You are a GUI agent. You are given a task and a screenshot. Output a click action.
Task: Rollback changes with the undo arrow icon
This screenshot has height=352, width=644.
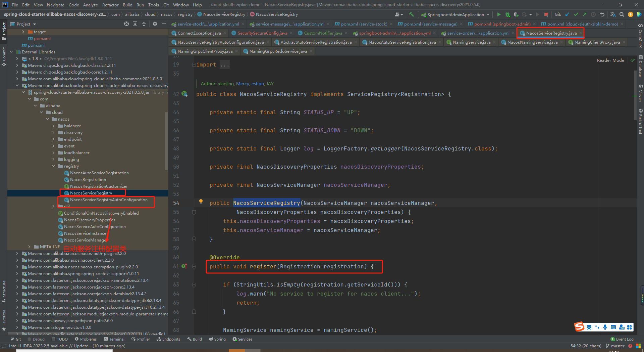(602, 14)
